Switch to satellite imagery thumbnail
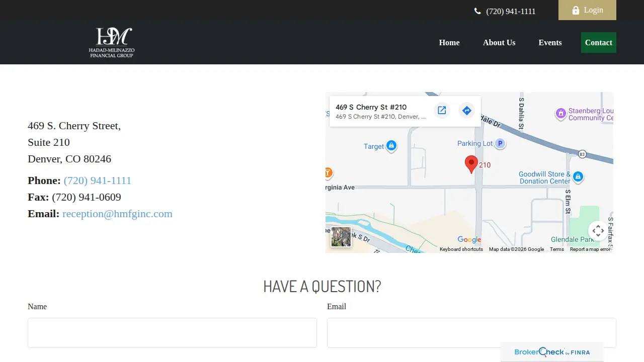This screenshot has height=362, width=644. point(341,237)
